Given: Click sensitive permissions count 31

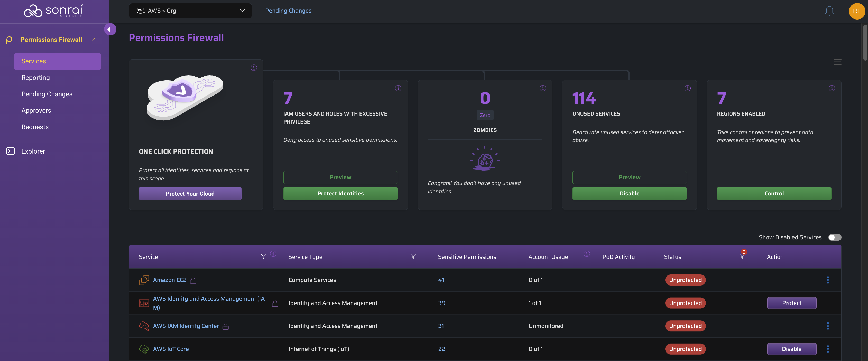Looking at the screenshot, I should tap(441, 326).
